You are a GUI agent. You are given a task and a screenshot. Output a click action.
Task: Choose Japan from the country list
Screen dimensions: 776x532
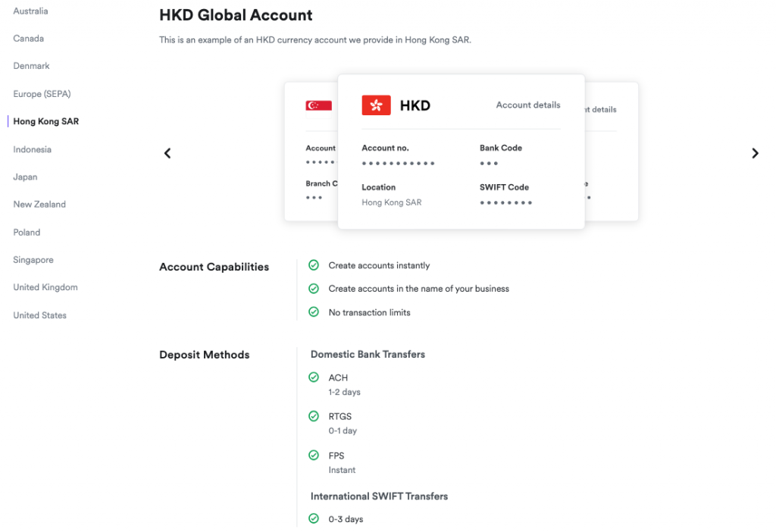click(25, 177)
